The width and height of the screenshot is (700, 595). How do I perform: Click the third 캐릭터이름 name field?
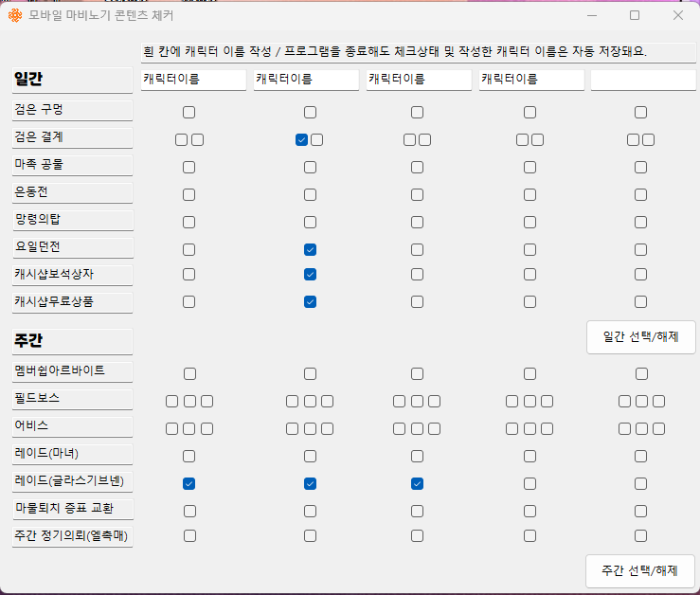click(x=419, y=80)
